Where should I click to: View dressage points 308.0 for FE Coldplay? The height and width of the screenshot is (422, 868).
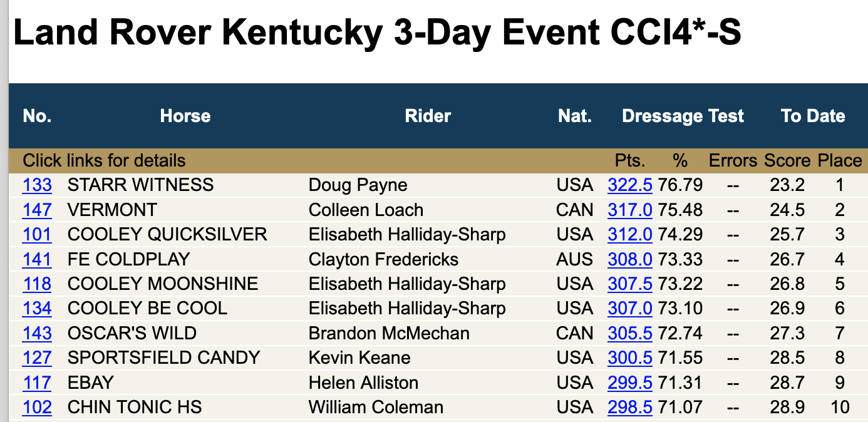click(630, 259)
